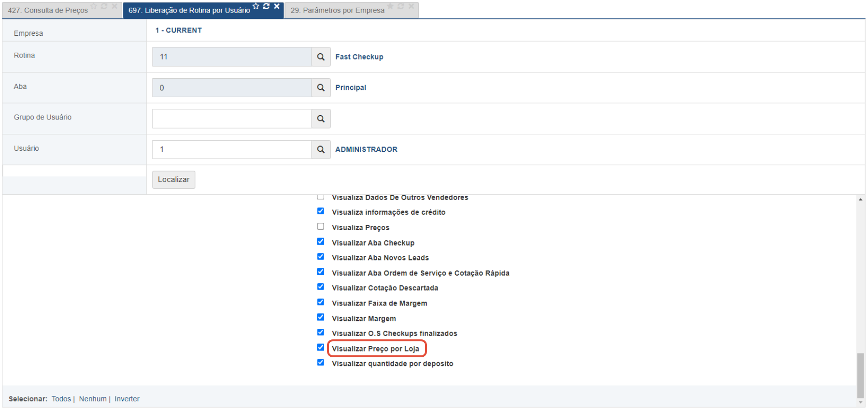Image resolution: width=868 pixels, height=409 pixels.
Task: Close the Consulta de Preços tab
Action: (114, 6)
